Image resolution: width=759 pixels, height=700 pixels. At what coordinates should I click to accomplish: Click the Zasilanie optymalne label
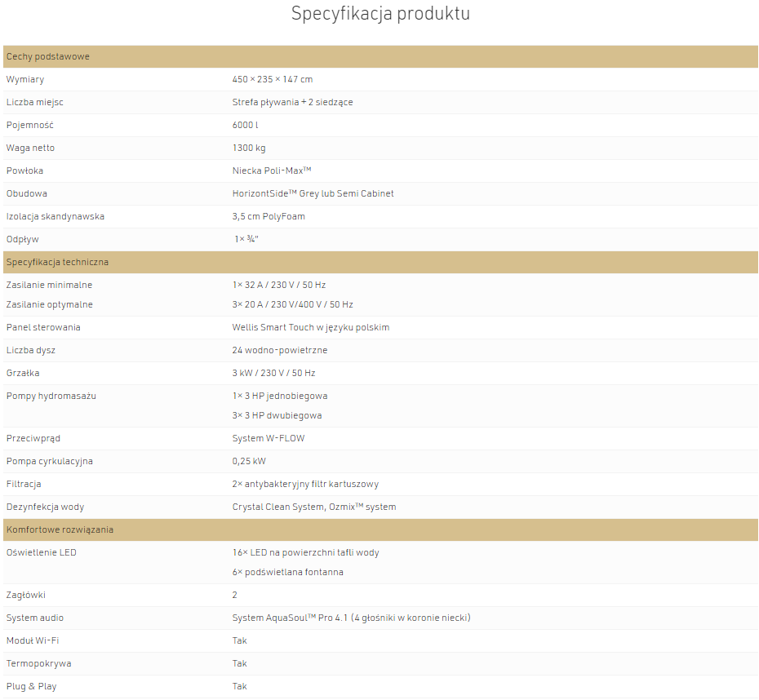click(49, 305)
